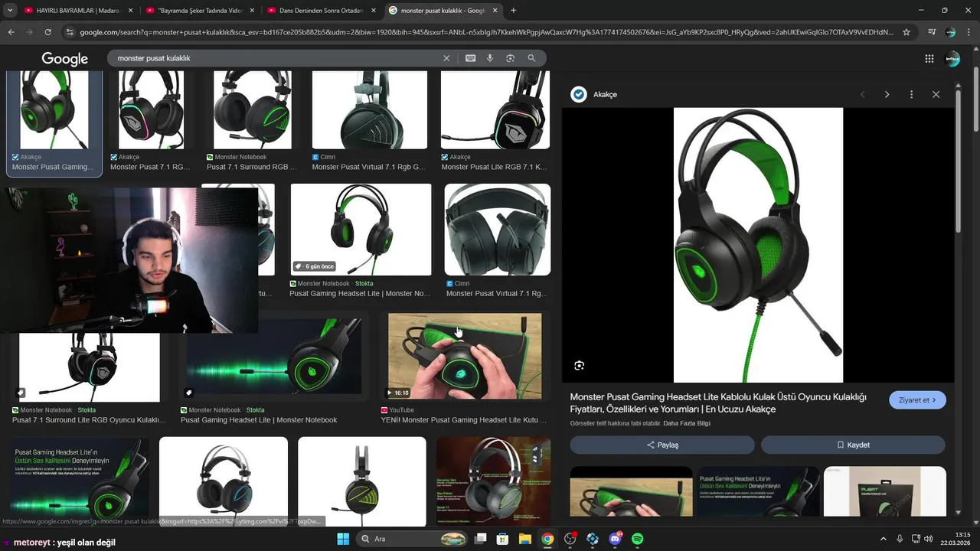Close the Akakçe image preview panel
Screen dimensions: 980x551
[x=936, y=94]
